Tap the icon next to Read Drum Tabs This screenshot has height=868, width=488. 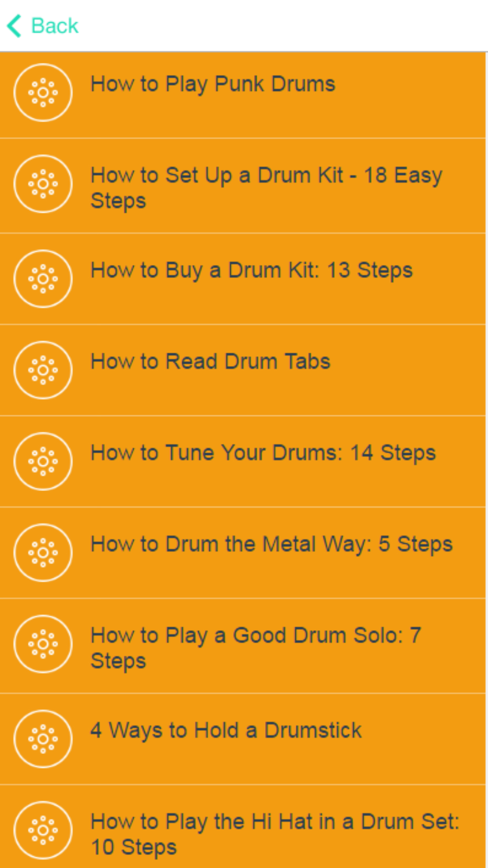click(43, 370)
